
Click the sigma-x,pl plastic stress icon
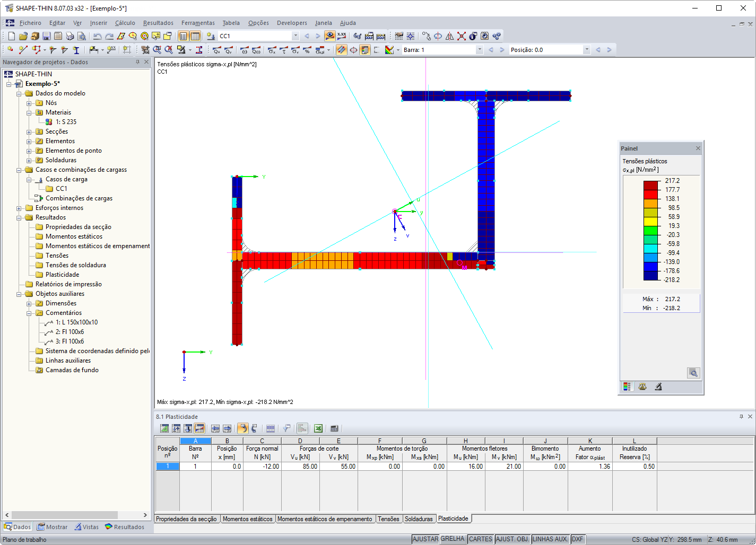[x=320, y=50]
